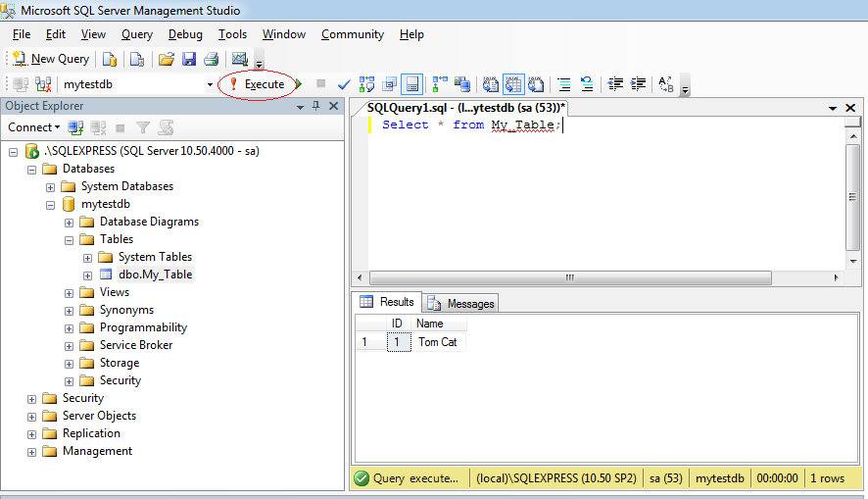
Task: Click the Parse blue checkmark icon
Action: click(x=344, y=84)
